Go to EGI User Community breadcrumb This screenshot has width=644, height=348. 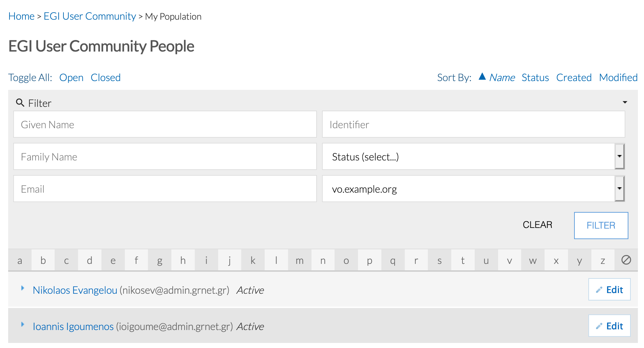90,16
